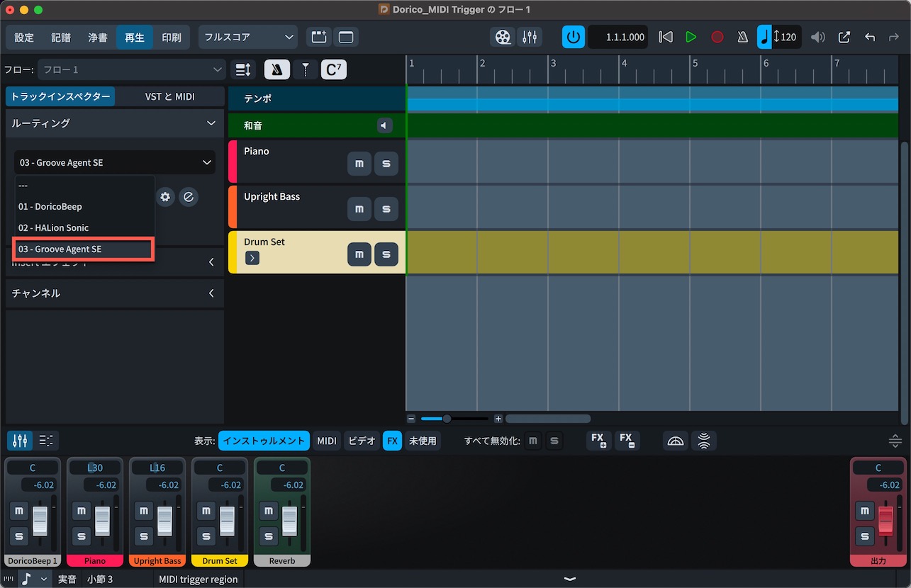
Task: Click the track height arrange icon
Action: 243,69
